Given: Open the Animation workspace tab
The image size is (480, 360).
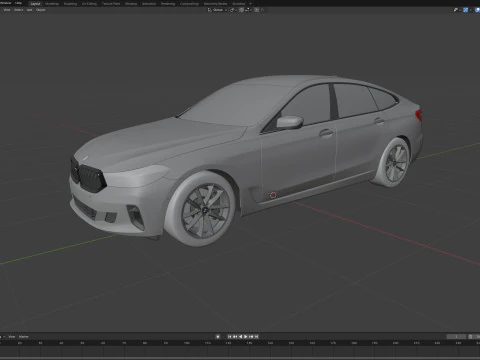Looking at the screenshot, I should (149, 4).
